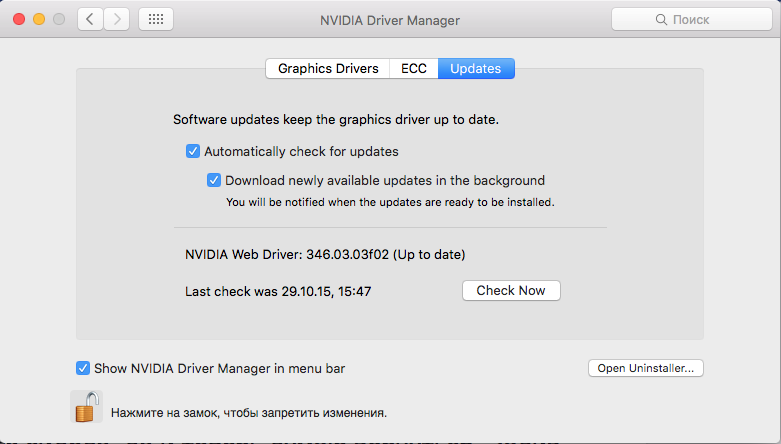Open the ECC tab
Screen dimensions: 781x444
pos(414,69)
